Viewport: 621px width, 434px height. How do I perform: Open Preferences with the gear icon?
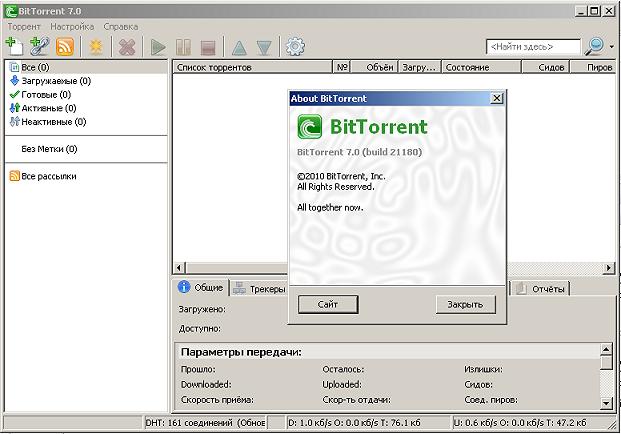coord(295,46)
